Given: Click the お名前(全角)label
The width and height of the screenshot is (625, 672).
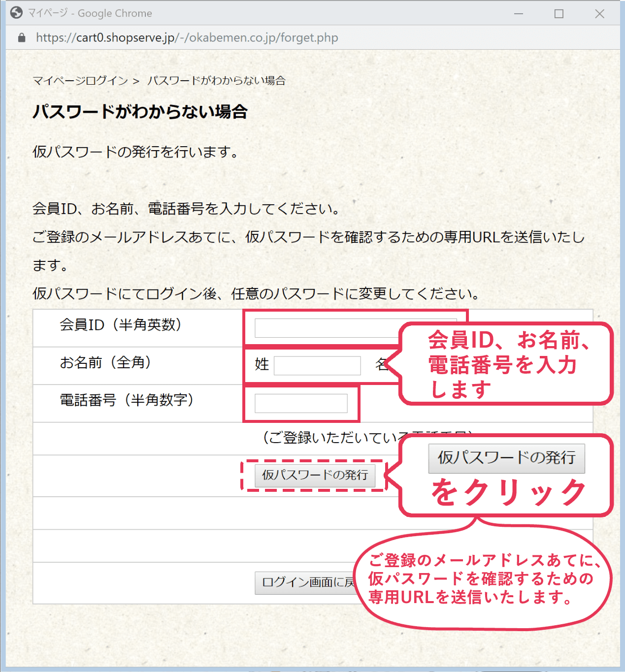Looking at the screenshot, I should pos(105,363).
